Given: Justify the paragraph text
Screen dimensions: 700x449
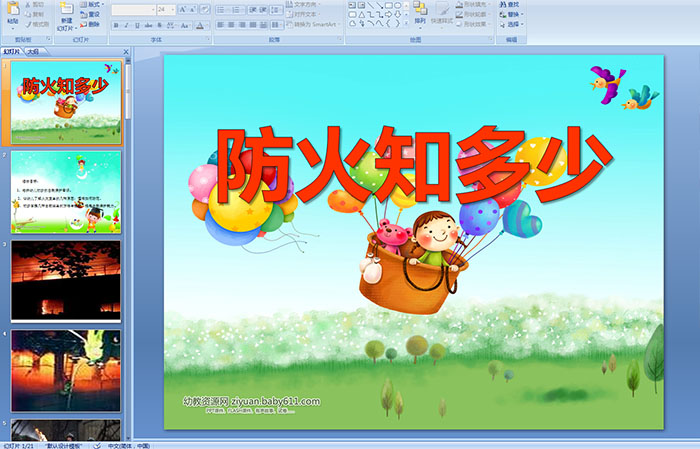Looking at the screenshot, I should (x=253, y=25).
